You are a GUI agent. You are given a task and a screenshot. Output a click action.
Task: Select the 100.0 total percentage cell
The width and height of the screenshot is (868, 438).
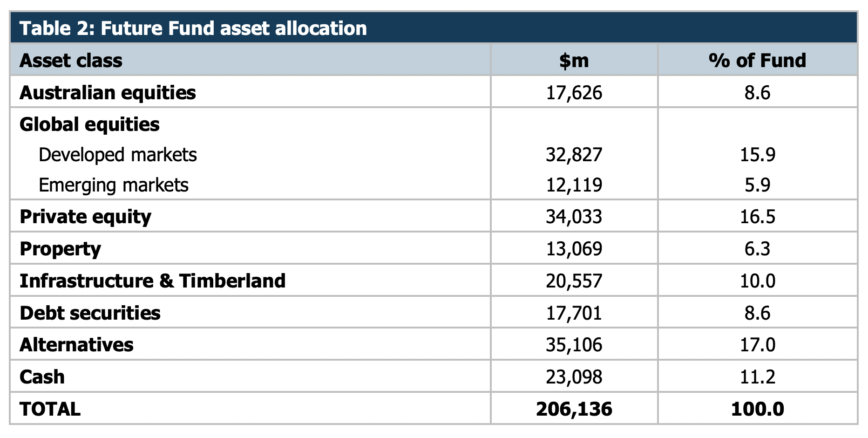[x=757, y=409]
